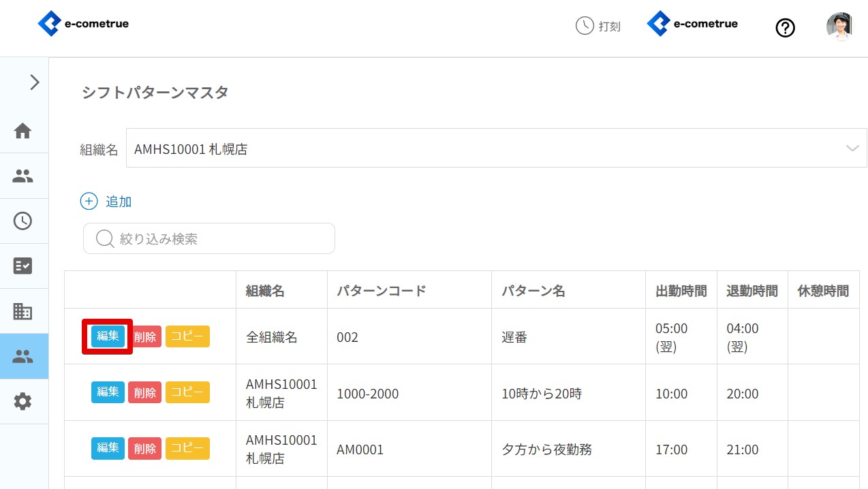The width and height of the screenshot is (868, 489).
Task: Click コピー for the 遅番 pattern
Action: pos(187,336)
